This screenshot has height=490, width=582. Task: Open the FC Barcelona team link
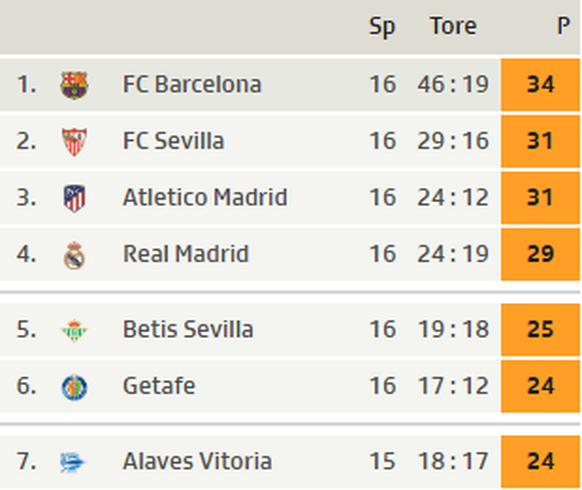click(x=192, y=84)
